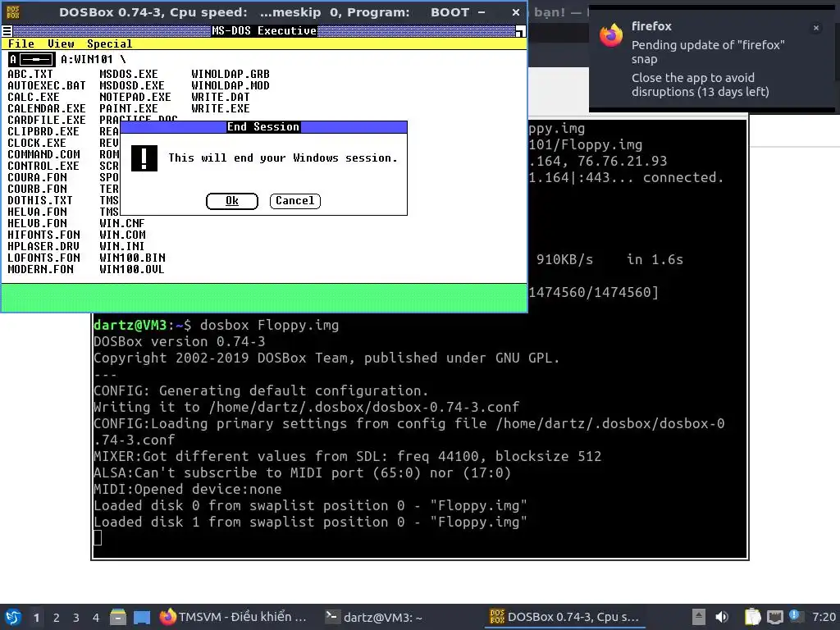Image resolution: width=840 pixels, height=630 pixels.
Task: Click the Firefox icon in the notification
Action: pos(611,36)
